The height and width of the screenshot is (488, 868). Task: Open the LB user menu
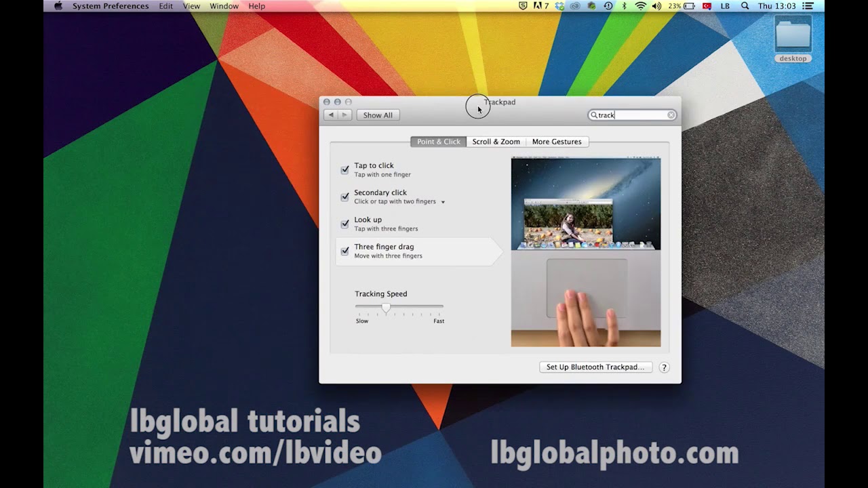tap(725, 6)
